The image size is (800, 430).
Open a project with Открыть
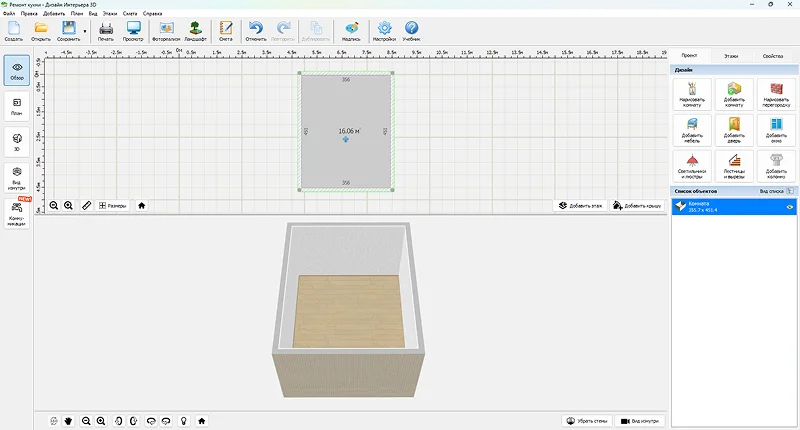41,31
